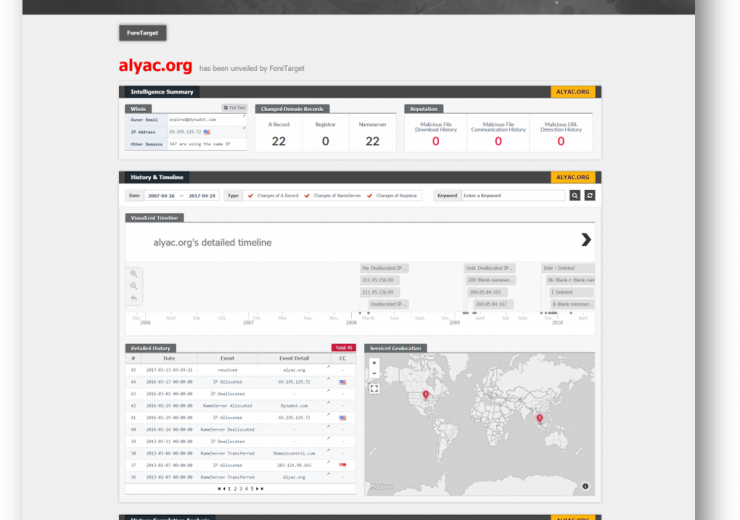The image size is (740, 520).
Task: Click the Registrar count 0
Action: (x=325, y=141)
